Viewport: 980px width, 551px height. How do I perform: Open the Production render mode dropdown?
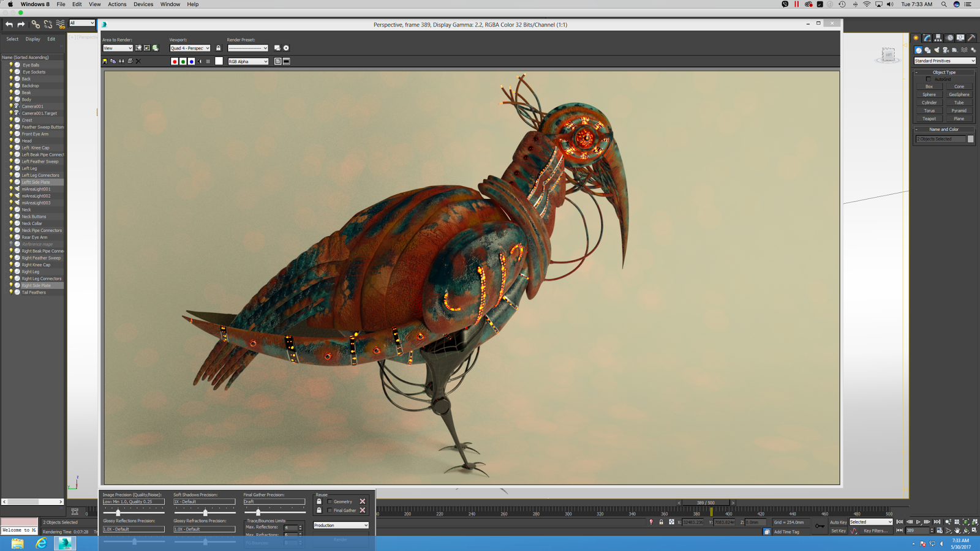click(341, 525)
